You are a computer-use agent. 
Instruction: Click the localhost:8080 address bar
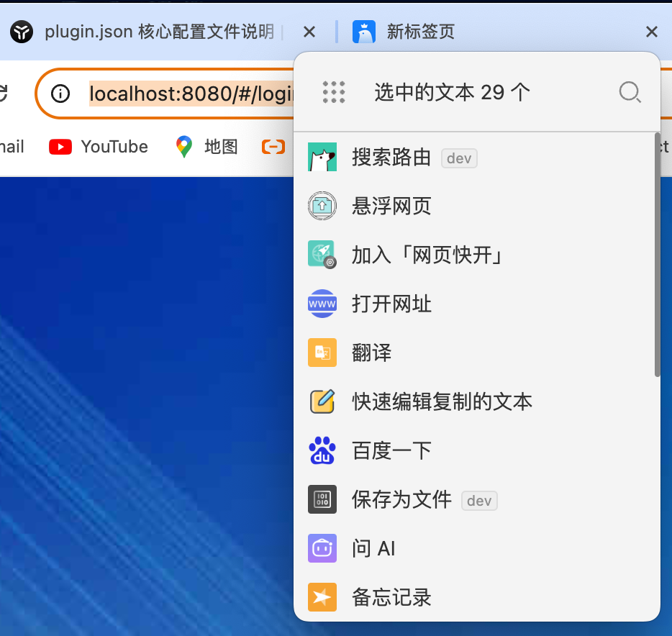pyautogui.click(x=187, y=94)
